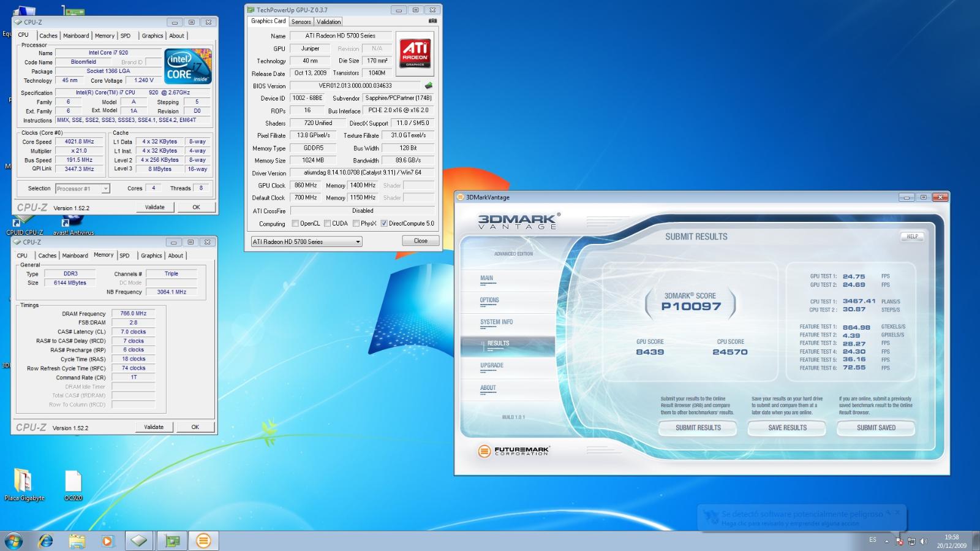Click OK in upper CPU-Z window
Viewport: 980px width, 551px height.
196,207
